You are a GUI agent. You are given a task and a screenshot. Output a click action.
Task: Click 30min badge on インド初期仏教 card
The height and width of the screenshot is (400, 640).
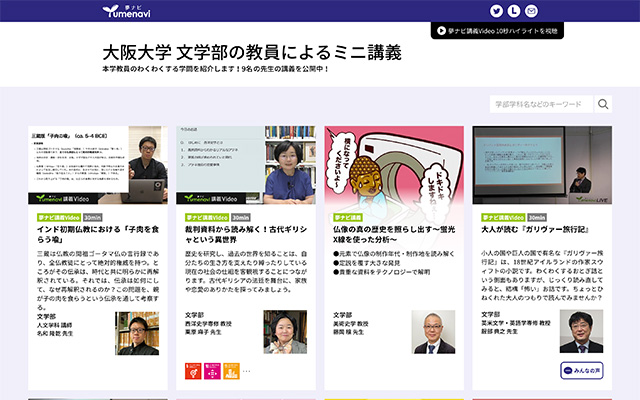pyautogui.click(x=93, y=218)
